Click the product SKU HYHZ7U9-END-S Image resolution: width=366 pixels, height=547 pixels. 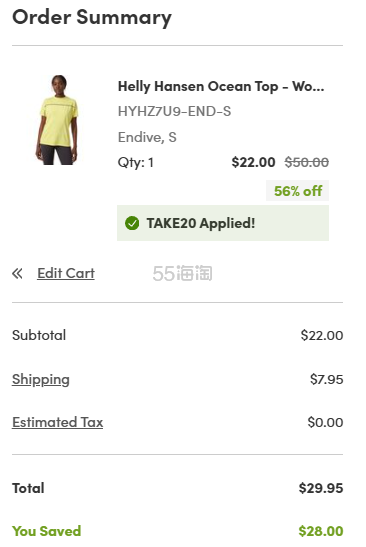[174, 111]
